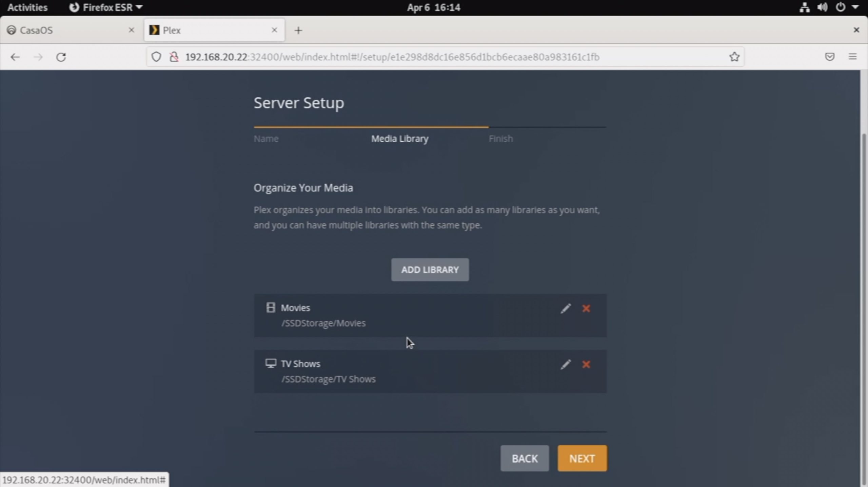The width and height of the screenshot is (868, 487).
Task: Edit the Movies library with pencil icon
Action: click(x=565, y=308)
